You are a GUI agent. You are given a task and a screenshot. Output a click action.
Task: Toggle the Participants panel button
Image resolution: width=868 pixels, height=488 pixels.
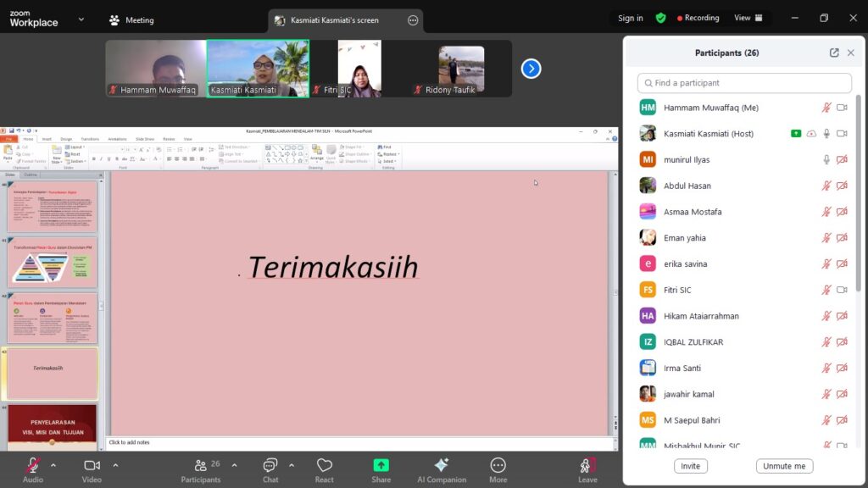[201, 469]
